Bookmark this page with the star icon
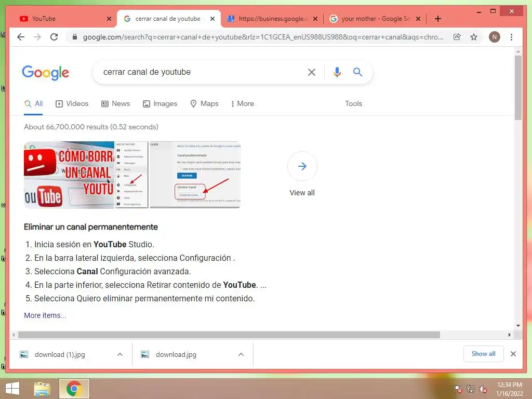The width and height of the screenshot is (532, 399). [x=474, y=37]
